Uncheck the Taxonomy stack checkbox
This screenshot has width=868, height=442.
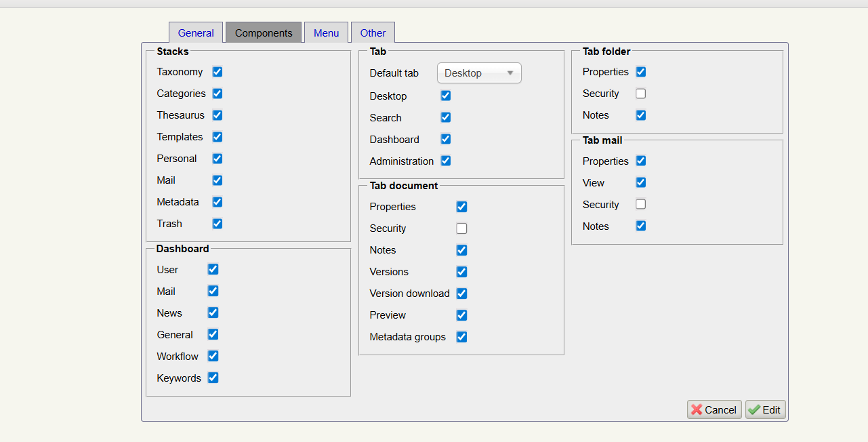(x=218, y=72)
